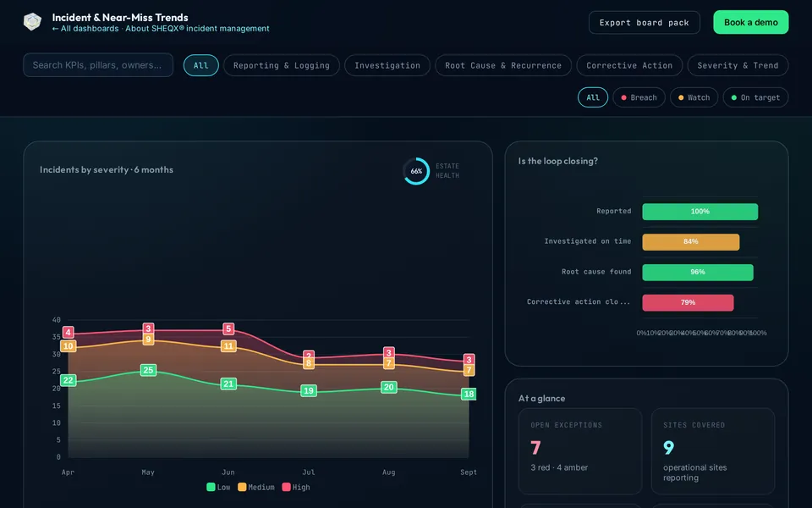Click the '3 red · 4 amber' text
Screen dimensions: 812x508
559,467
